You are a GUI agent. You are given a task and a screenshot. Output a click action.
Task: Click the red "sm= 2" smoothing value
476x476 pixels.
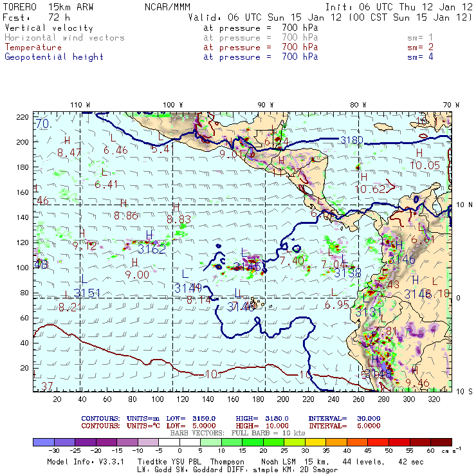tap(420, 47)
